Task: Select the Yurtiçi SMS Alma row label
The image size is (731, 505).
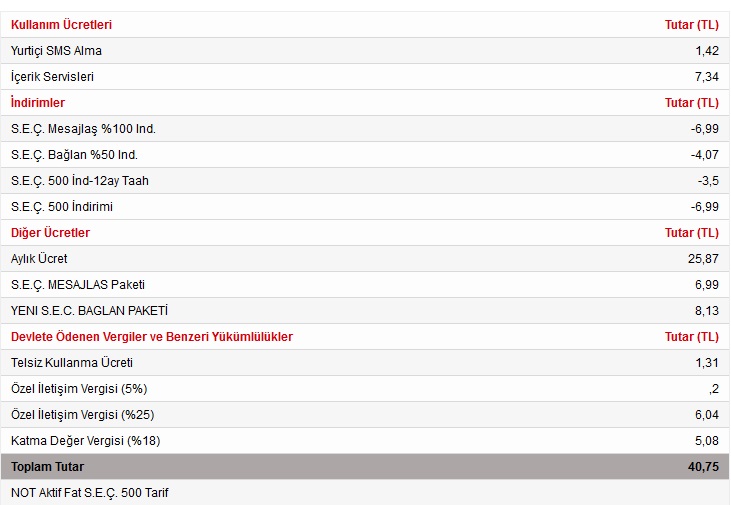Action: (56, 50)
